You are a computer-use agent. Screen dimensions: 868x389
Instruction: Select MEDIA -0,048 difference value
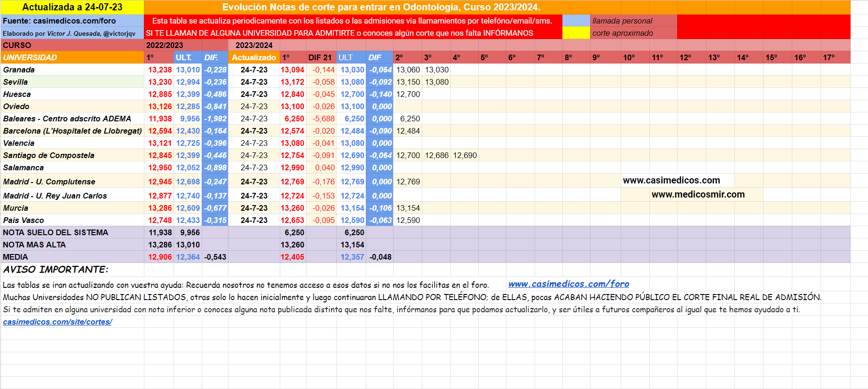pos(380,257)
